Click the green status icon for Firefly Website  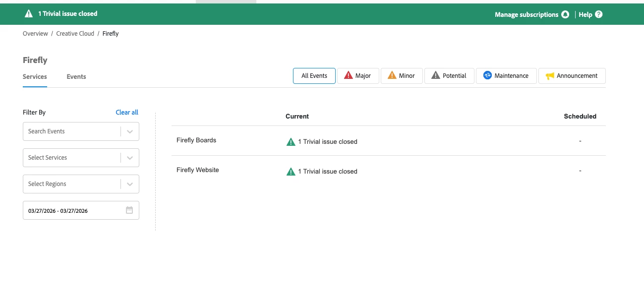[x=291, y=172]
